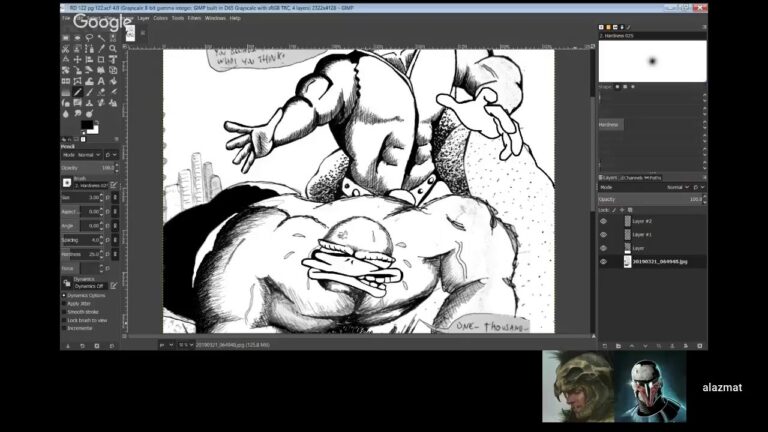This screenshot has width=768, height=432.
Task: Click the black foreground color swatch
Action: [x=87, y=124]
